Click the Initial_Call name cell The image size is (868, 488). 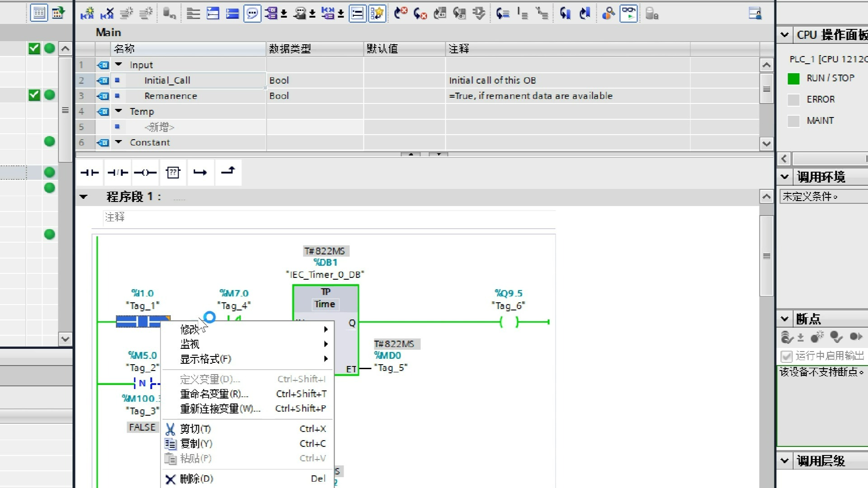click(x=167, y=80)
